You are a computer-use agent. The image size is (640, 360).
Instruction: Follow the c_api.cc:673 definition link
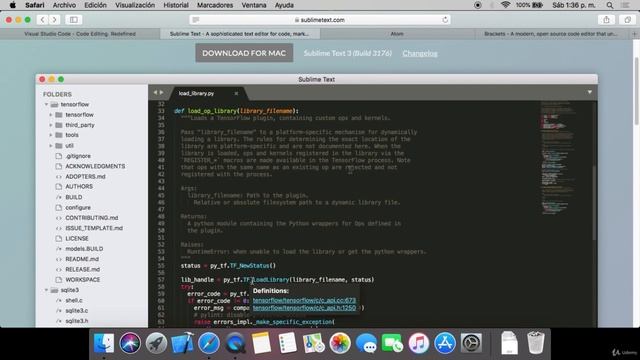304,300
